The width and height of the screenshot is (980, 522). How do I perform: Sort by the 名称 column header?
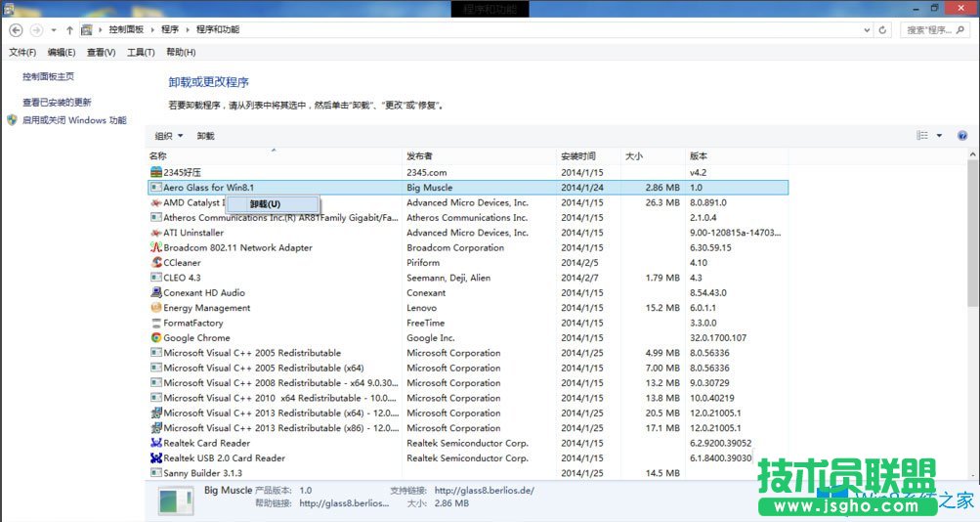[274, 155]
